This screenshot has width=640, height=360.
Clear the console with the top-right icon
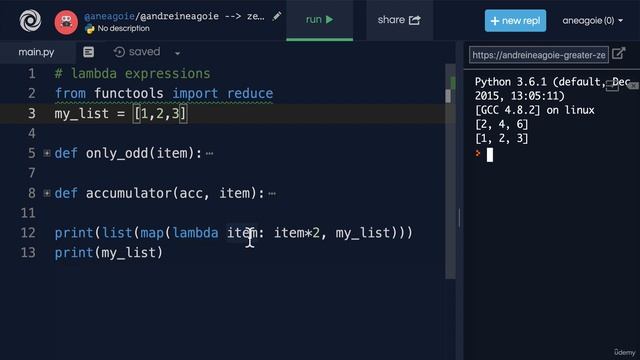[x=633, y=85]
